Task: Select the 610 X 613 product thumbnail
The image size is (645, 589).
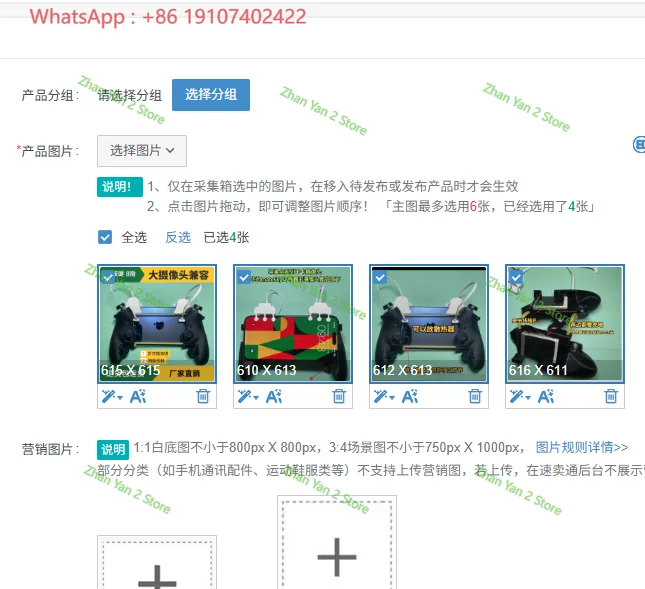Action: (293, 324)
